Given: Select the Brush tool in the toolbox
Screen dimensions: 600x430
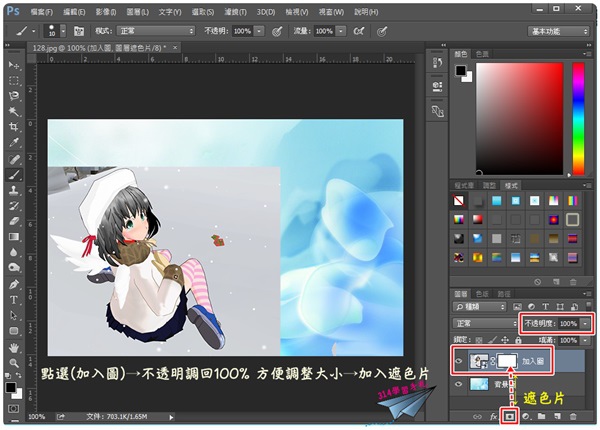Looking at the screenshot, I should pyautogui.click(x=14, y=175).
